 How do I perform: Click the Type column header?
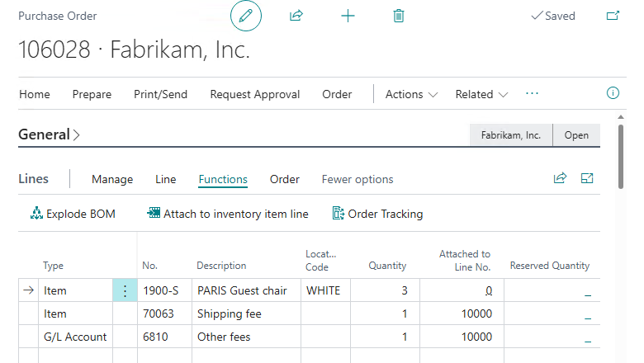(x=54, y=266)
